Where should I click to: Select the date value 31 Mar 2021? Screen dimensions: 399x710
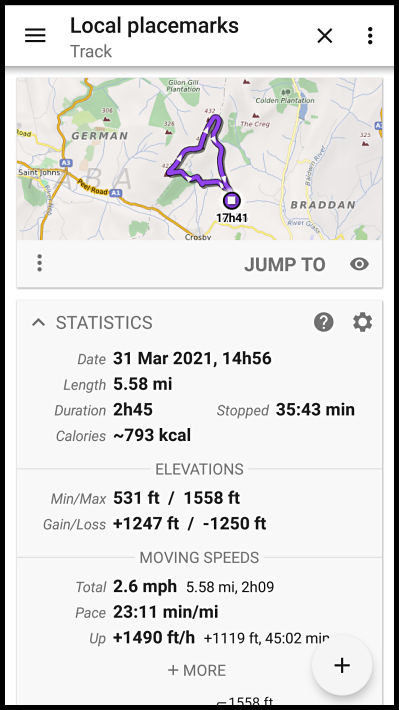161,359
